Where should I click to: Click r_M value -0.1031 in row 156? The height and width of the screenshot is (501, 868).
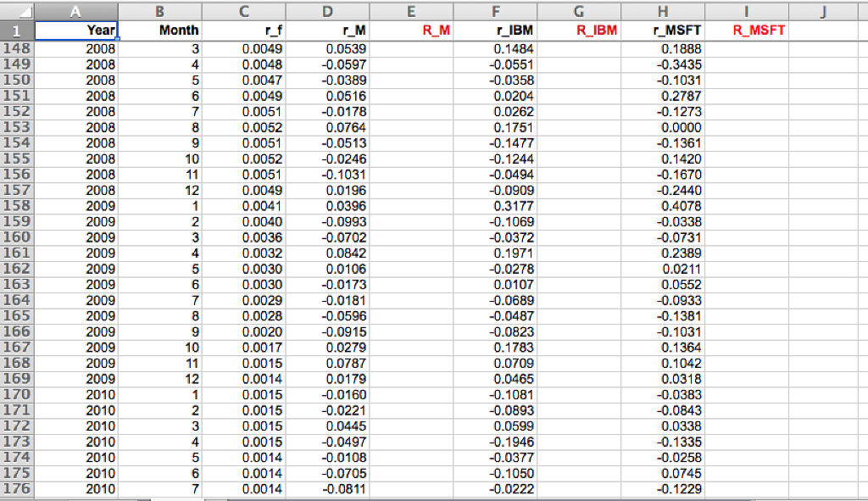coord(328,175)
